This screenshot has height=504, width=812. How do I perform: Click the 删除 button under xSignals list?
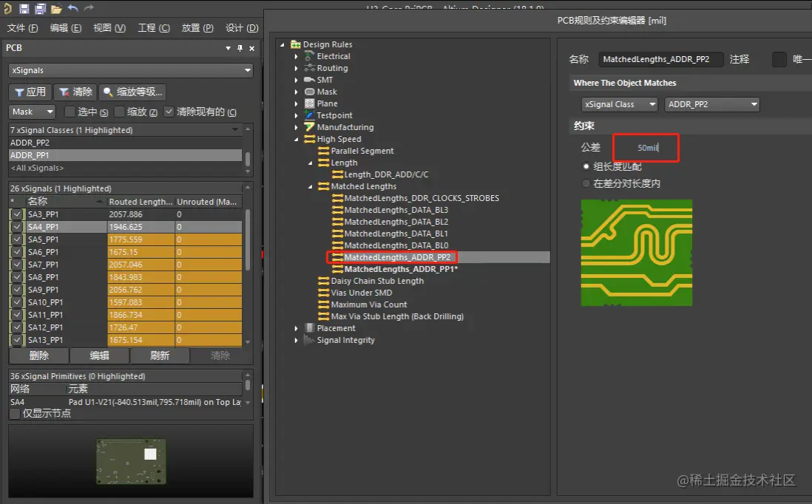click(39, 356)
